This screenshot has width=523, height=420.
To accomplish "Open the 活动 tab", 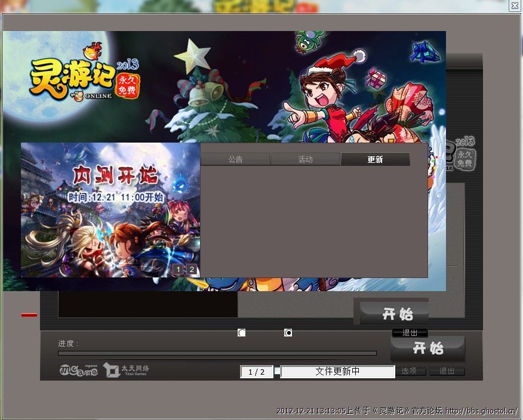I will [x=305, y=159].
